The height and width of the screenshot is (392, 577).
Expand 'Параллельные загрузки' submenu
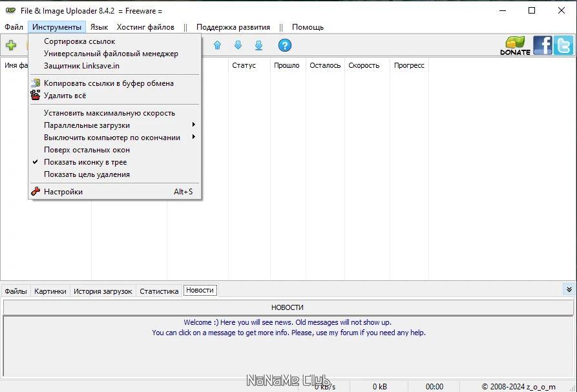[x=115, y=125]
